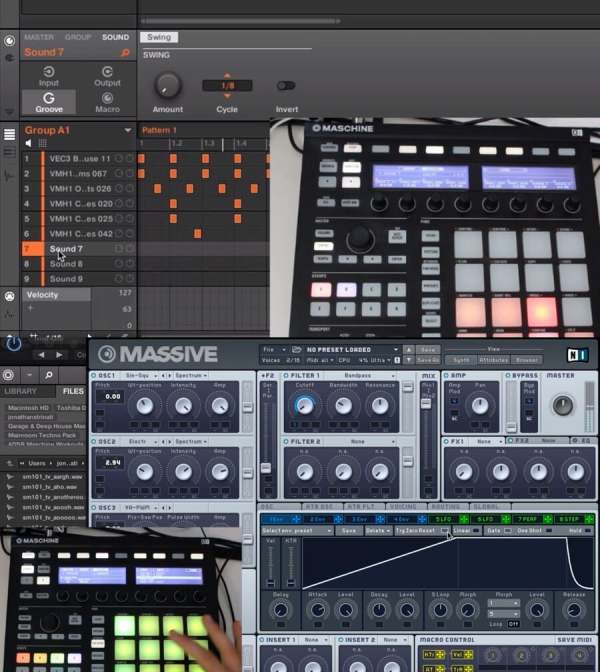Open the OSC2 Spectrum mode dropdown
Viewport: 600px width, 672px height.
coord(191,442)
